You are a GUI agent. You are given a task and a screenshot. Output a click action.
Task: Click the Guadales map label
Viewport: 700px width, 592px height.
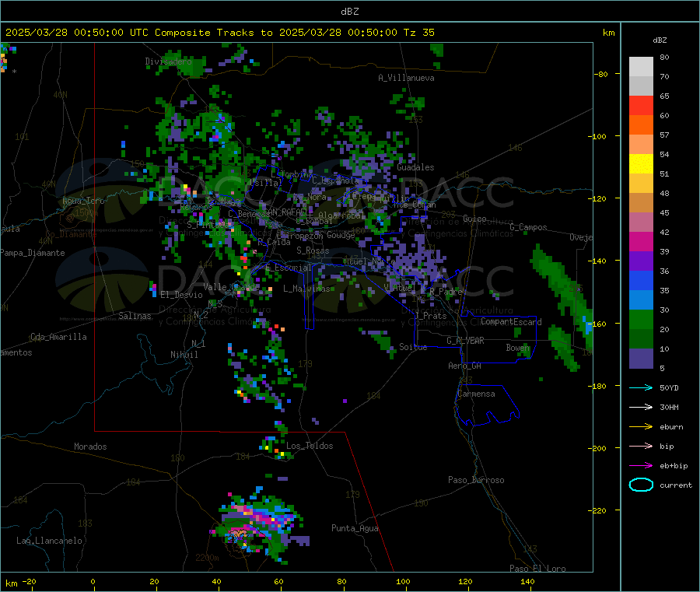[x=415, y=167]
